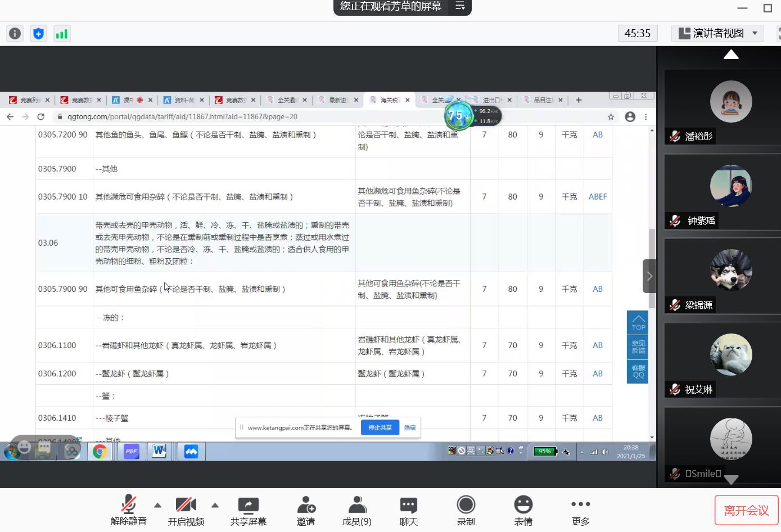Open the Invite participants icon

(306, 511)
